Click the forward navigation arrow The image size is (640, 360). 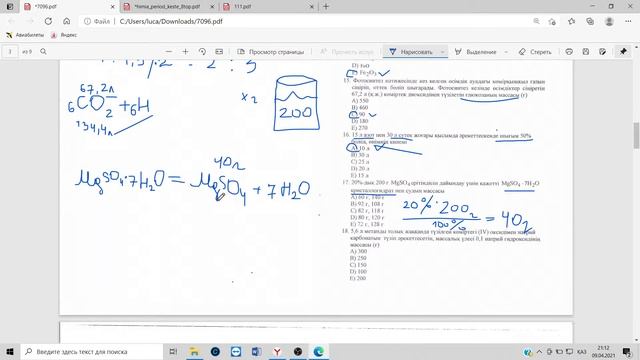(x=30, y=21)
